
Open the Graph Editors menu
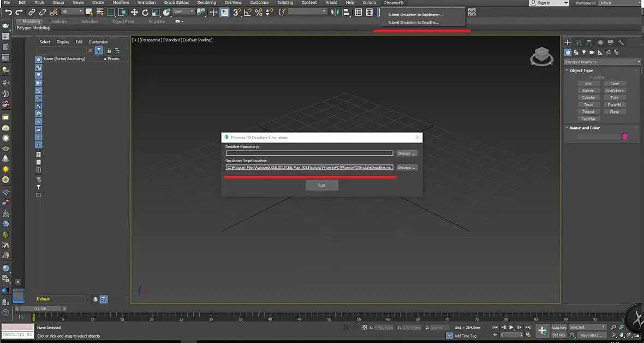point(177,3)
